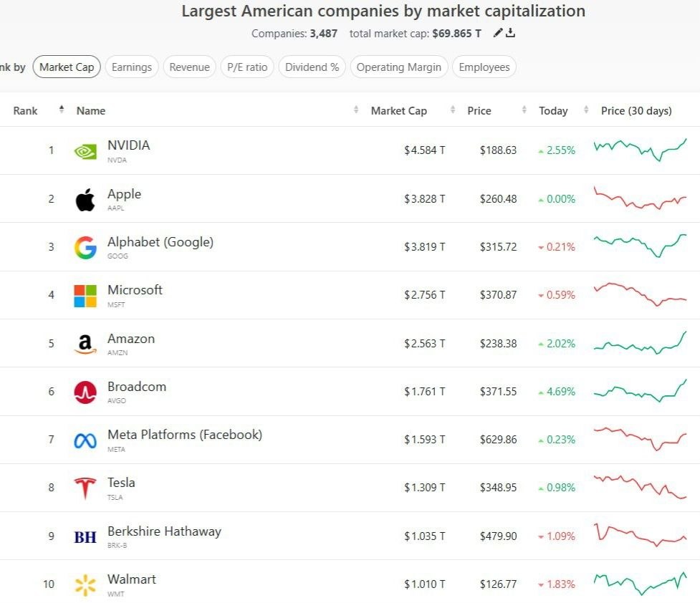Click the download icon beside total market cap
This screenshot has width=700, height=603.
tap(511, 34)
